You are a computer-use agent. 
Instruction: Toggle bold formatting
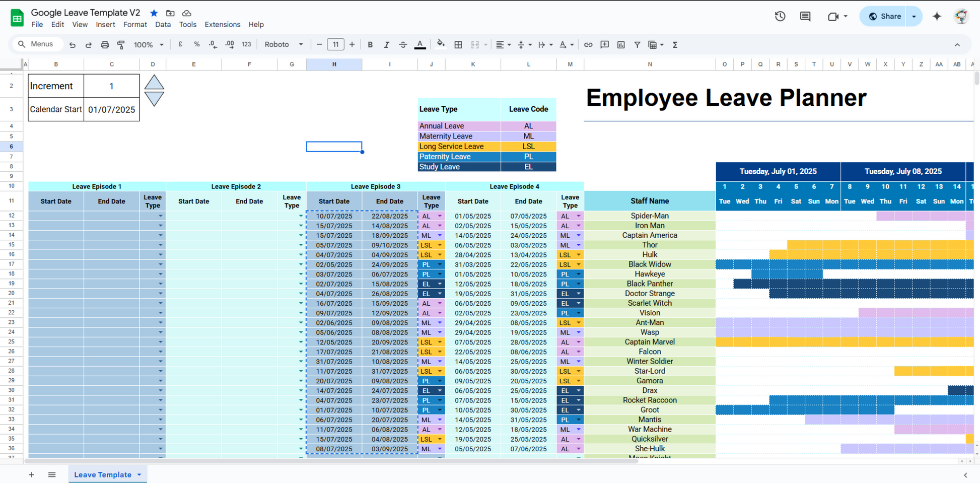point(370,45)
